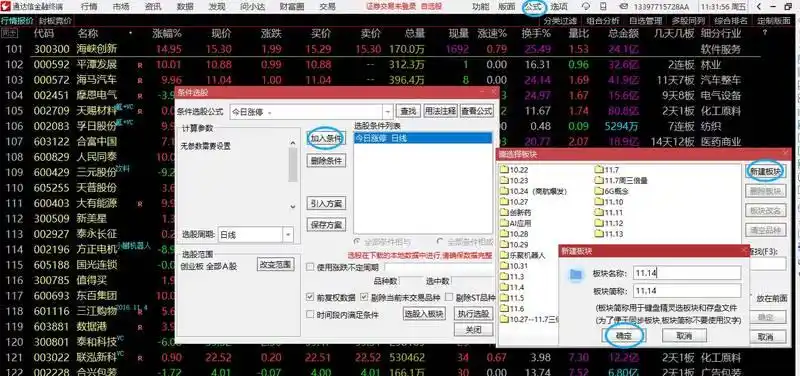800x376 pixels.
Task: Select the 10.29 folder icon
Action: point(505,245)
